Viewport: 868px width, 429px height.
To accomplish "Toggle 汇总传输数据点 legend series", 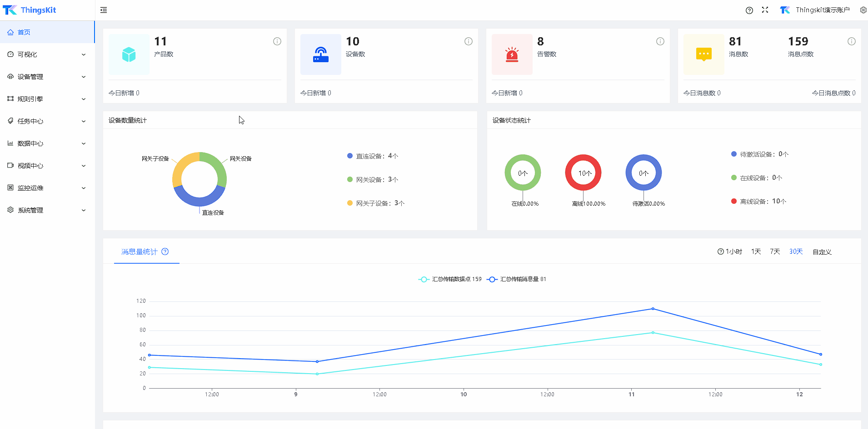I will [450, 279].
